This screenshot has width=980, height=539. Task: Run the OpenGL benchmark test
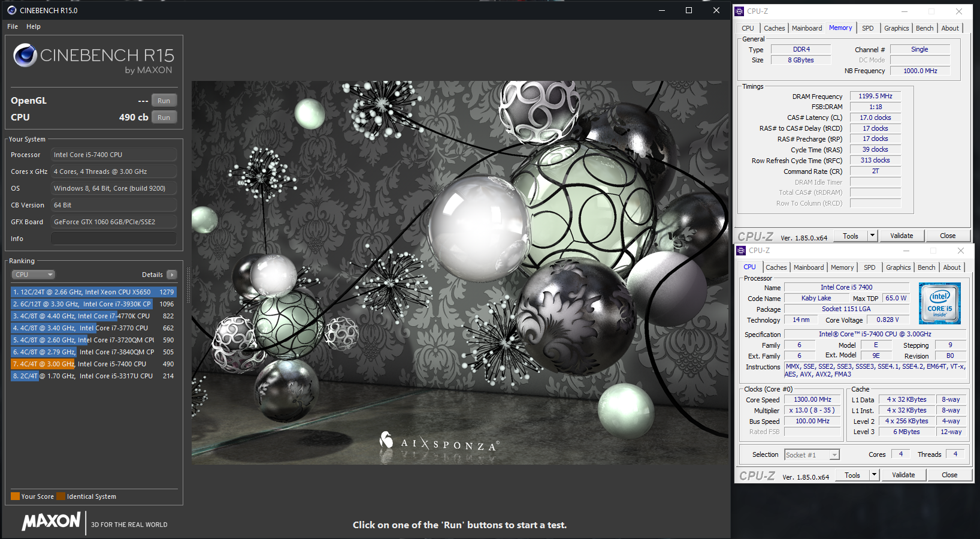(164, 101)
